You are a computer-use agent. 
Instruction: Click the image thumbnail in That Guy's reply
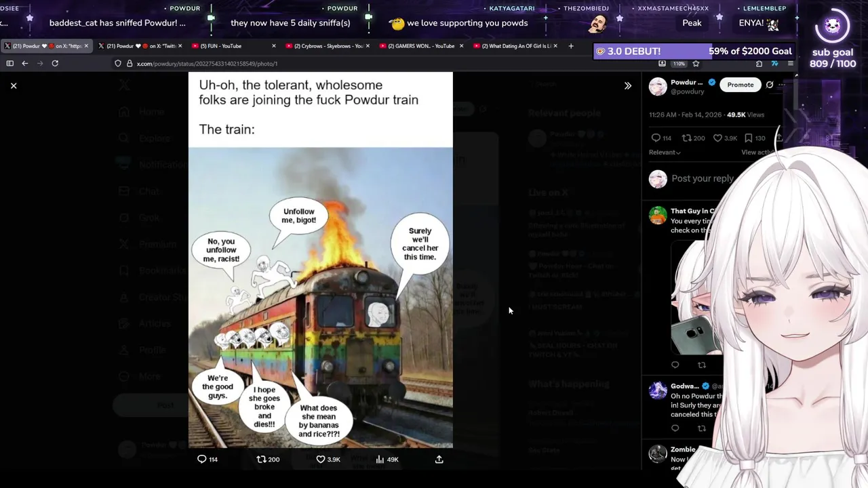[x=697, y=297]
